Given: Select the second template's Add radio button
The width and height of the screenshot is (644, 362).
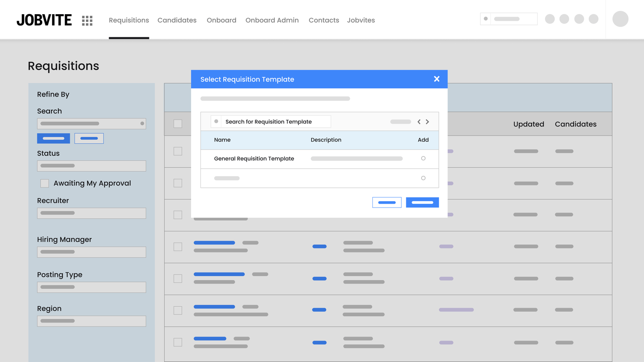Looking at the screenshot, I should (x=423, y=178).
